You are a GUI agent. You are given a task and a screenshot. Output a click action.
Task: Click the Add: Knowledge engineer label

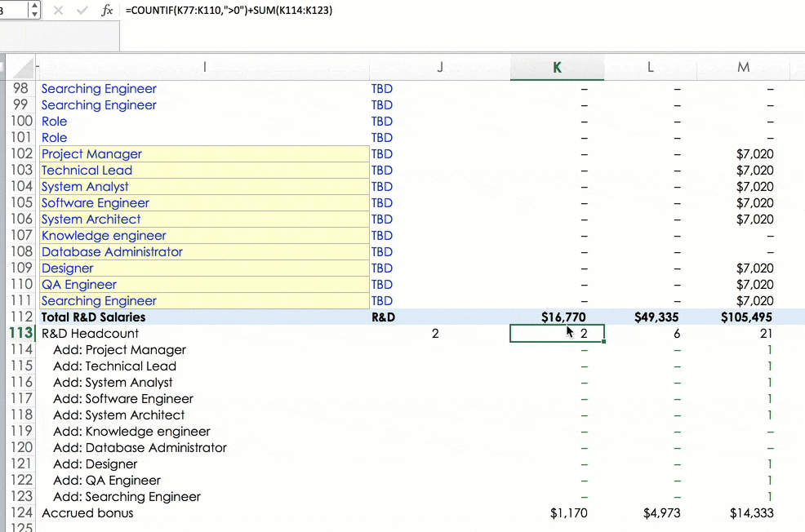(x=131, y=432)
